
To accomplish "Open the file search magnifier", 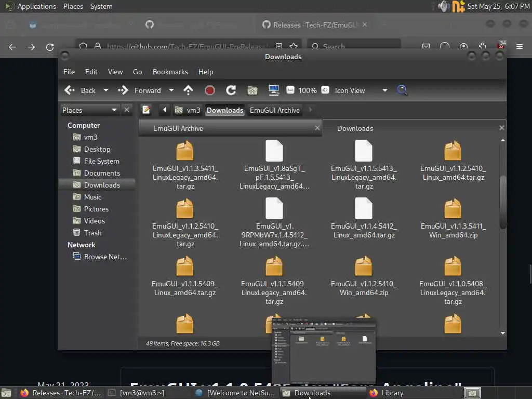I will tap(402, 90).
